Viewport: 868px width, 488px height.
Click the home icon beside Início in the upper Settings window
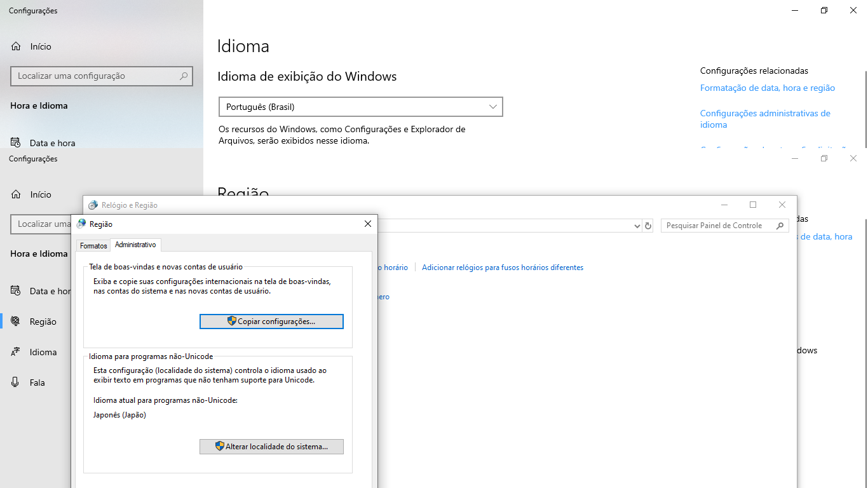click(x=16, y=46)
